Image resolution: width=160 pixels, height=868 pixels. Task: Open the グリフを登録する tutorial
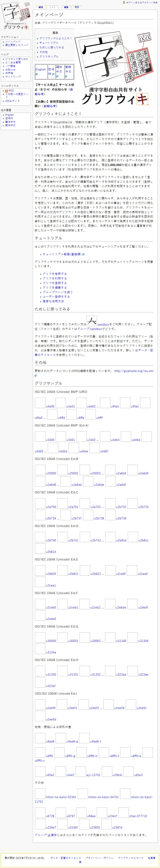pyautogui.click(x=55, y=283)
